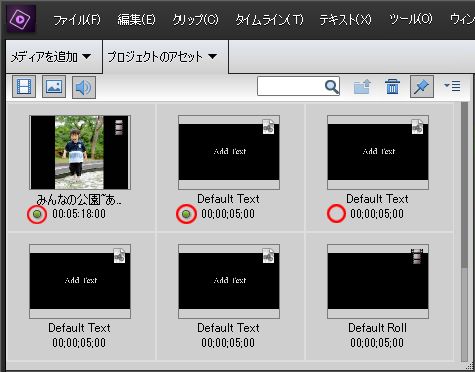The height and width of the screenshot is (372, 475).
Task: Toggle the audio speaker filter icon
Action: pos(84,87)
